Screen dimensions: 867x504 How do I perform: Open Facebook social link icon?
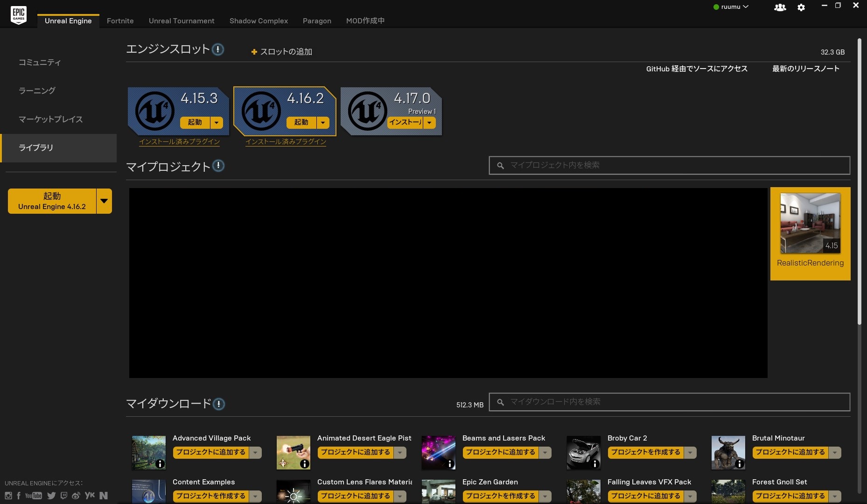19,496
